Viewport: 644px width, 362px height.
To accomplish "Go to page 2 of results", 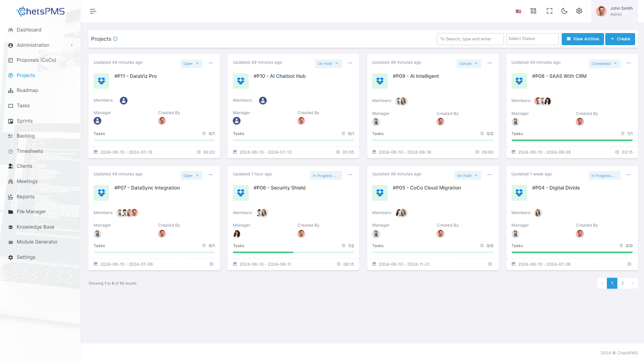I will click(623, 283).
